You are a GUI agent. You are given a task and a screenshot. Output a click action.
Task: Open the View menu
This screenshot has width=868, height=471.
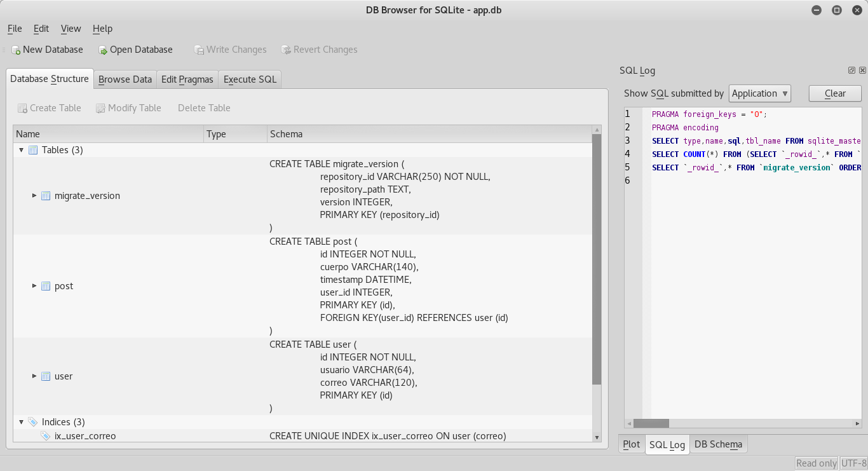point(71,29)
